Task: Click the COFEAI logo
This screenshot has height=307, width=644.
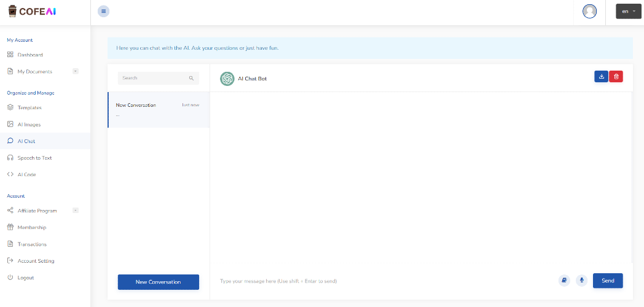Action: (x=32, y=11)
